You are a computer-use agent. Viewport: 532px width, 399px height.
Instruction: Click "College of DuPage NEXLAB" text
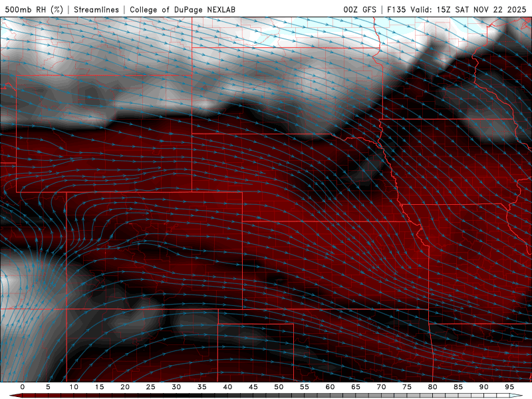pos(182,9)
